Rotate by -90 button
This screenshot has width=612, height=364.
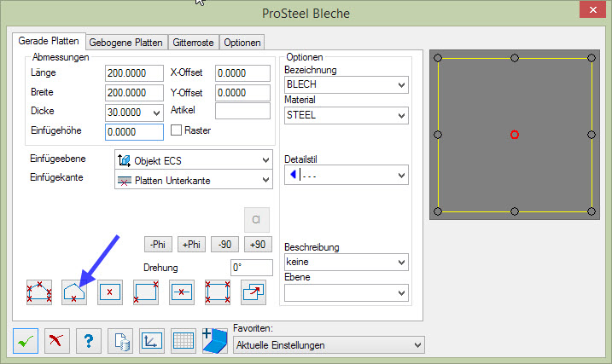(224, 245)
